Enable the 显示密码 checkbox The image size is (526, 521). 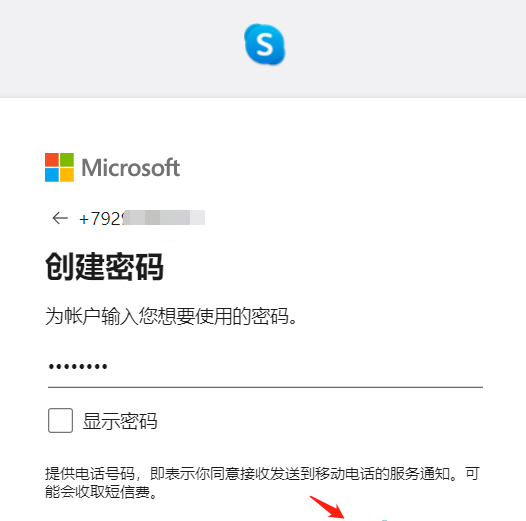click(60, 420)
